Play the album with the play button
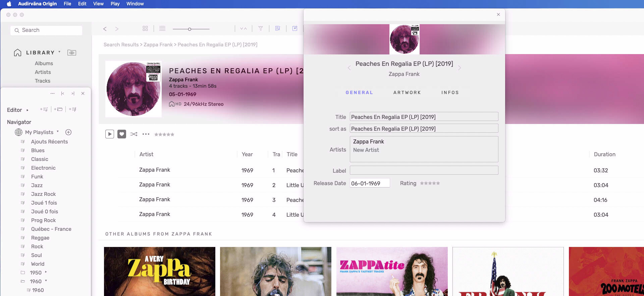Image resolution: width=644 pixels, height=296 pixels. pyautogui.click(x=110, y=134)
